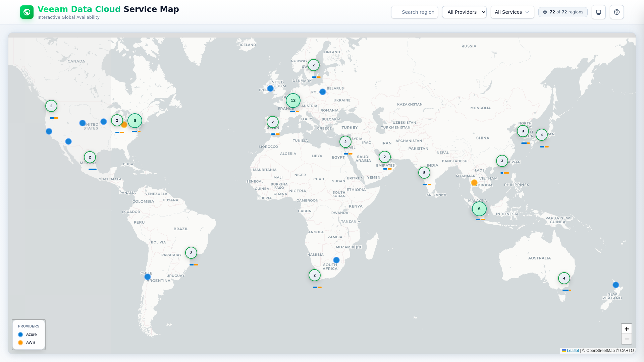The height and width of the screenshot is (362, 644).
Task: Click the Interactive Global Availability subtitle
Action: 68,17
